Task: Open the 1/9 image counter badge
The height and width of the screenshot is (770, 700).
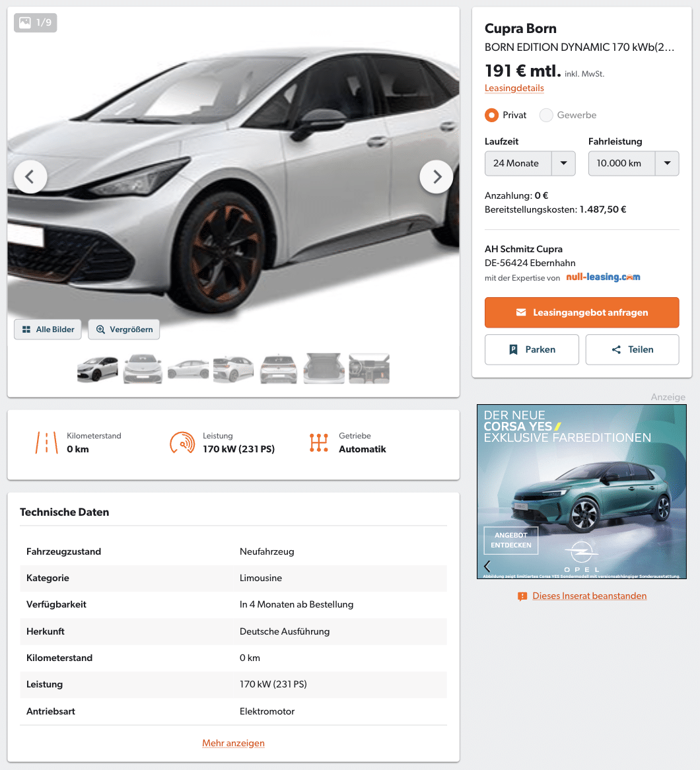Action: point(36,22)
